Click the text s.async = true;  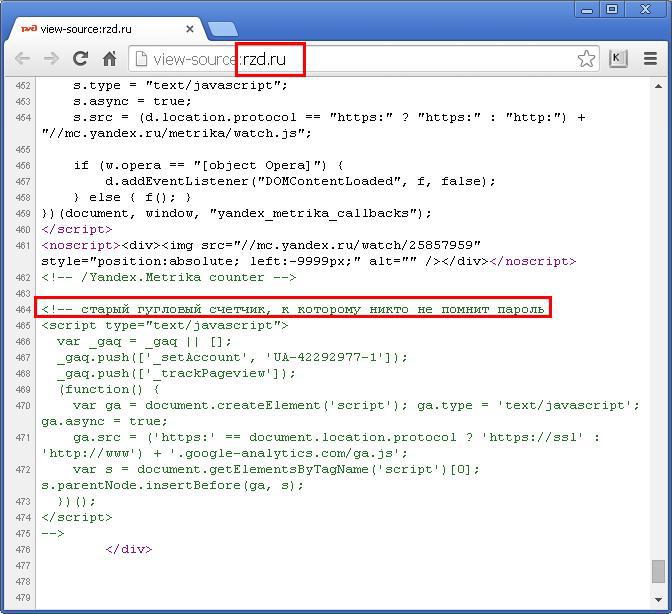pyautogui.click(x=132, y=101)
